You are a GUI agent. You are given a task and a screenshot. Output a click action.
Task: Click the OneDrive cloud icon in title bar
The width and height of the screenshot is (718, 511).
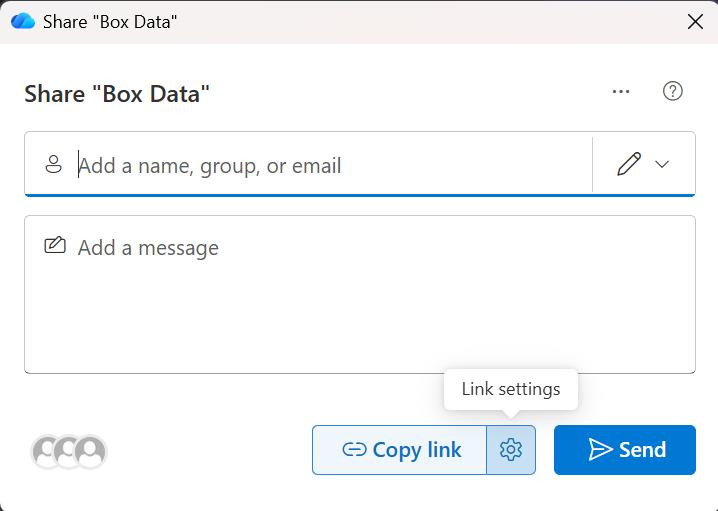pyautogui.click(x=23, y=21)
